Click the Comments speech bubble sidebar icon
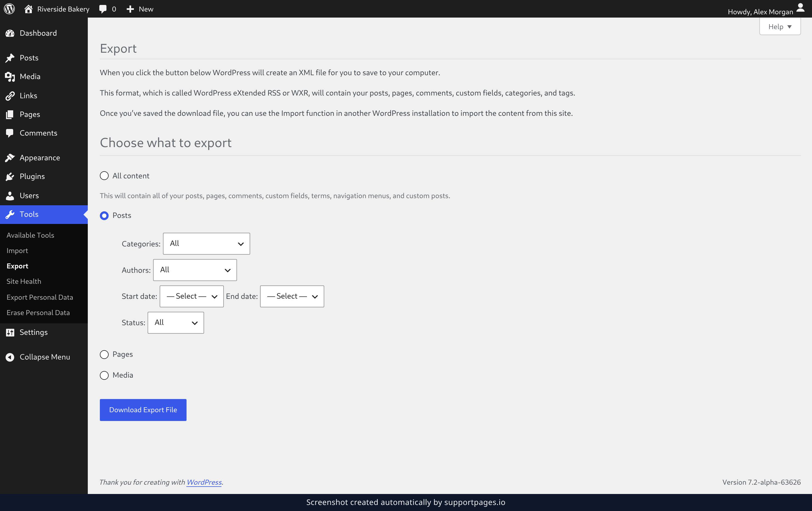 pyautogui.click(x=10, y=133)
